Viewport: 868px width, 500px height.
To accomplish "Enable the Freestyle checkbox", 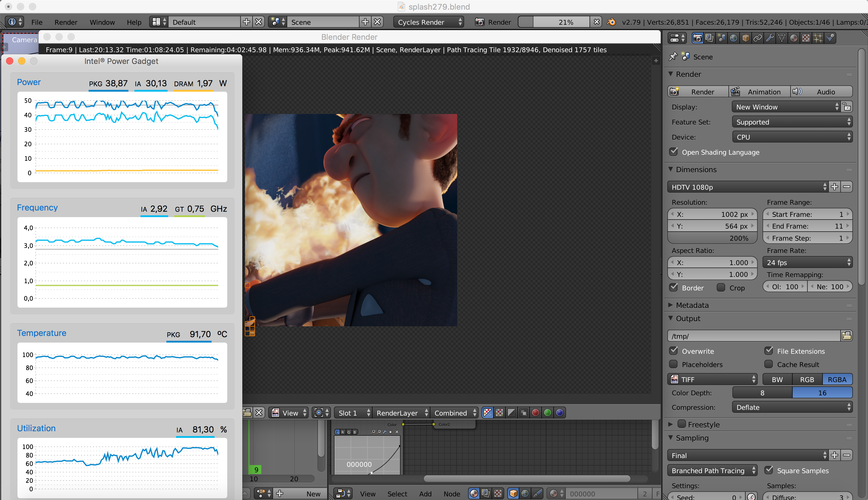I will [682, 424].
